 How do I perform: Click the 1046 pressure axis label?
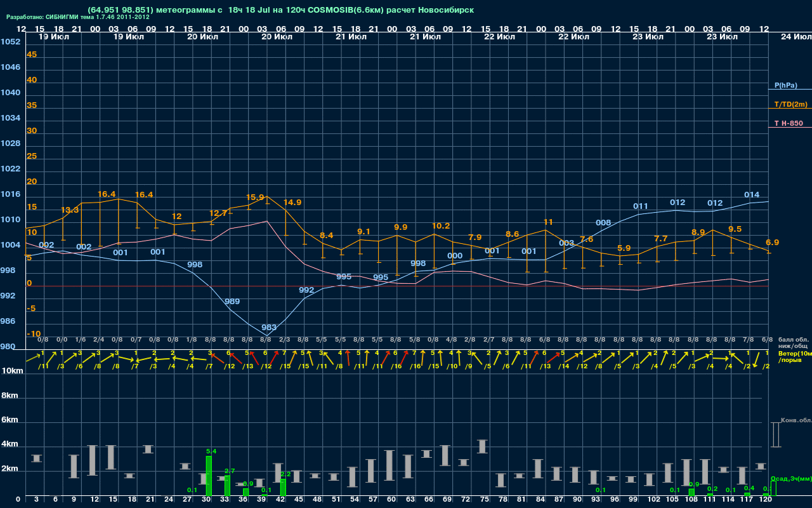tap(10, 67)
